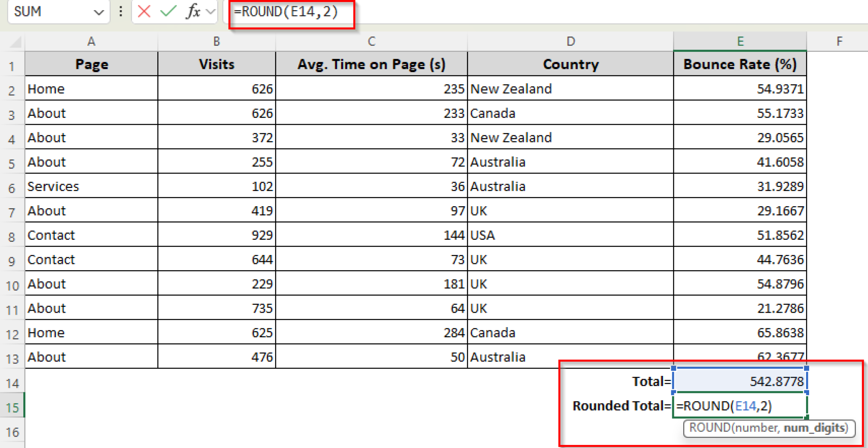Click the Rounded Total= label cell
The width and height of the screenshot is (868, 448).
point(619,406)
